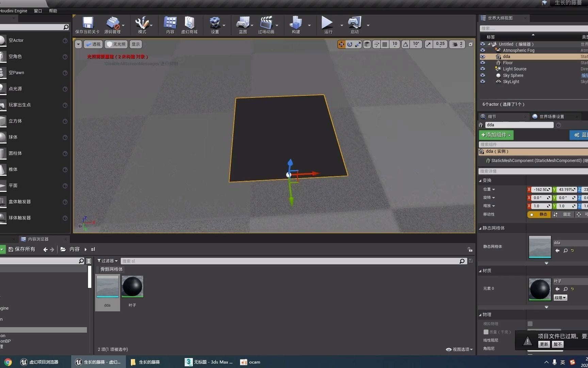Collapse the Materials section
The image size is (588, 368).
click(480, 271)
